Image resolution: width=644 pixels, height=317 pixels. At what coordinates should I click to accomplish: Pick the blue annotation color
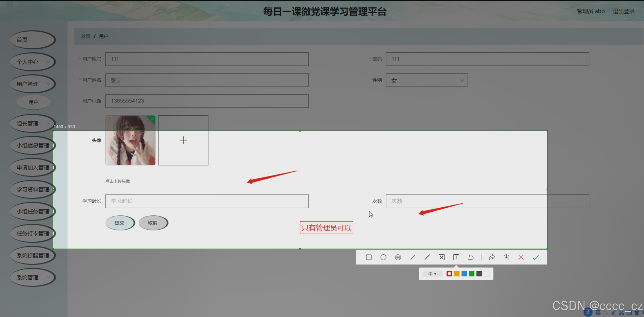(464, 274)
